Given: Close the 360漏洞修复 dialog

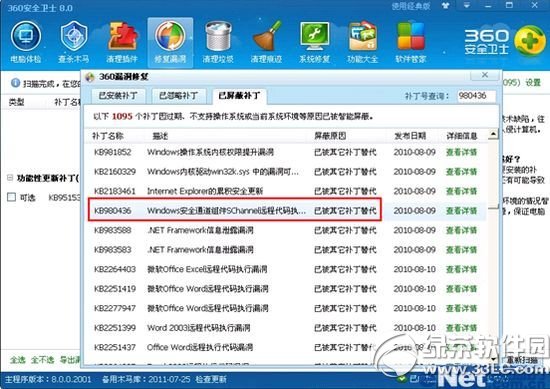Looking at the screenshot, I should coord(484,75).
